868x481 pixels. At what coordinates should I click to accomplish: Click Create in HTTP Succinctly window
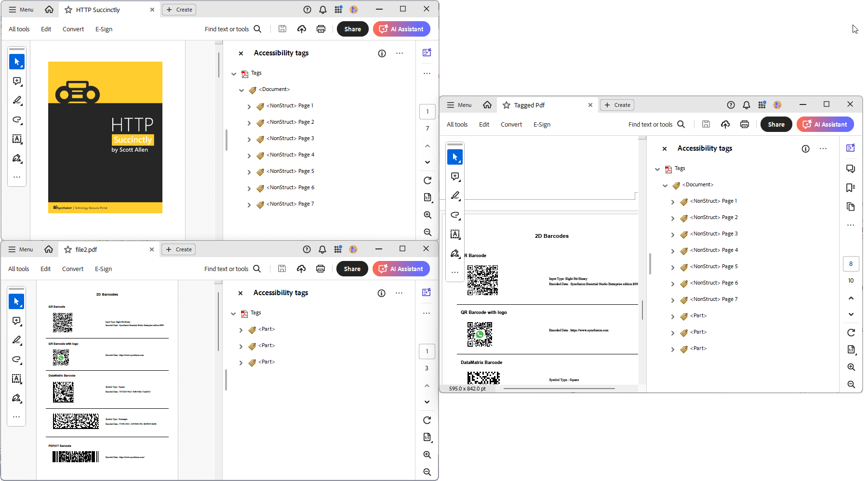pyautogui.click(x=179, y=10)
